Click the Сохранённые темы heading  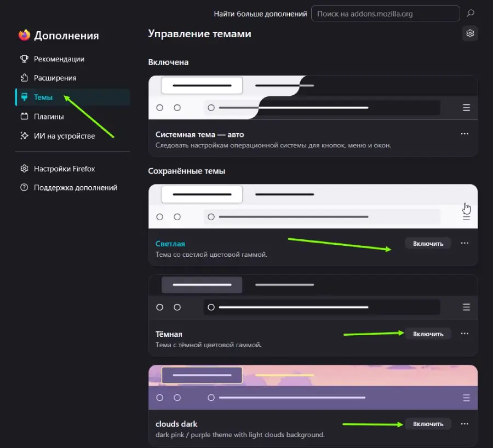[186, 171]
